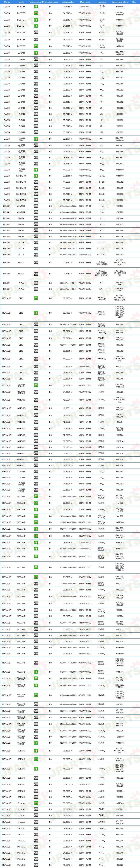This screenshot has height=868, width=140.
Task: Click diesel ON icon for Nissan Micra K9K 708
Action: (36, 230)
